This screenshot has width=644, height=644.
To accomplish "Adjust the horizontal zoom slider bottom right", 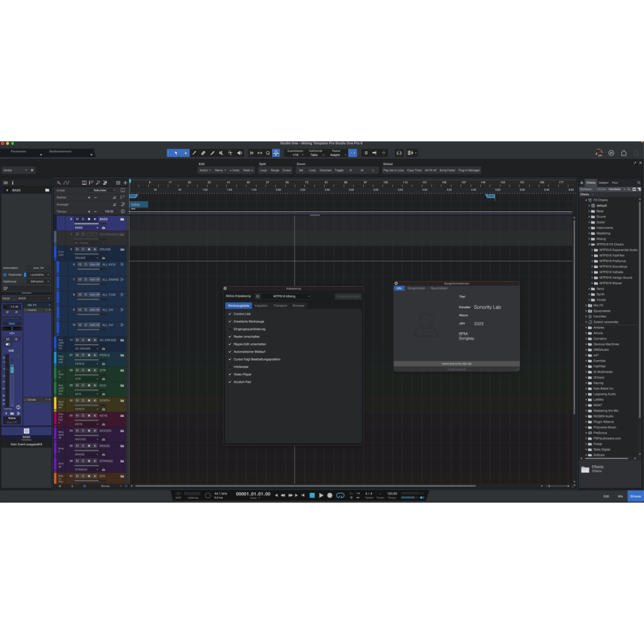I will click(558, 486).
